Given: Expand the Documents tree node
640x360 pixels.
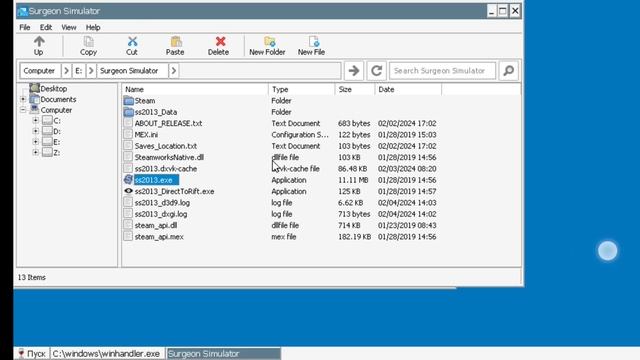Looking at the screenshot, I should point(23,99).
